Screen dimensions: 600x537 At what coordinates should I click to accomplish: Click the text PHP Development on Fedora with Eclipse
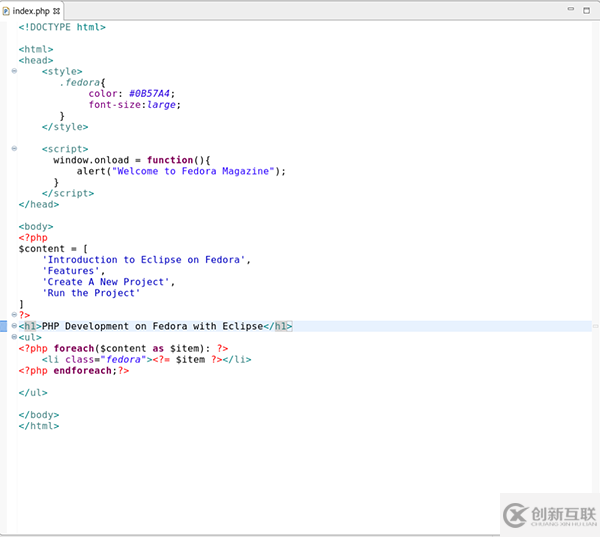[152, 326]
